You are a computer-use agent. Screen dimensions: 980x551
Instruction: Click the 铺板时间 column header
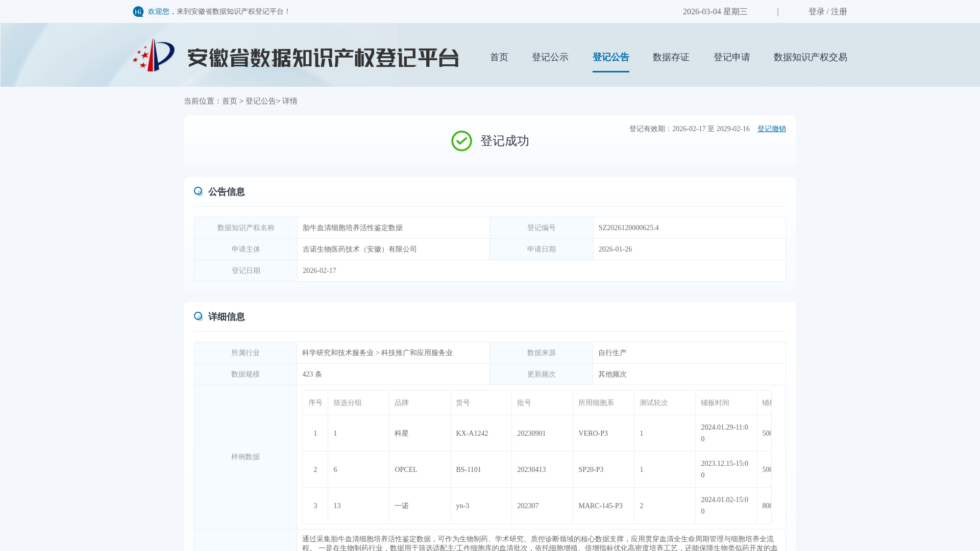pos(726,403)
